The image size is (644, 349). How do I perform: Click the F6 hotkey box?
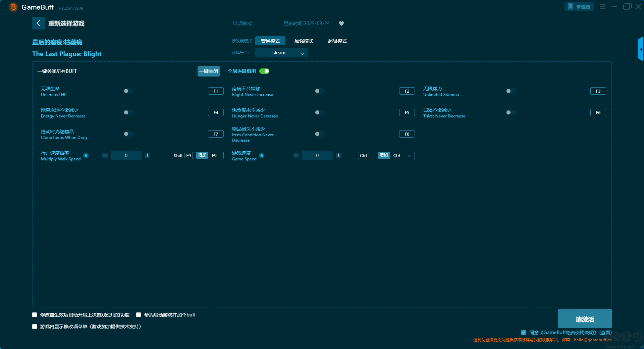coord(598,112)
